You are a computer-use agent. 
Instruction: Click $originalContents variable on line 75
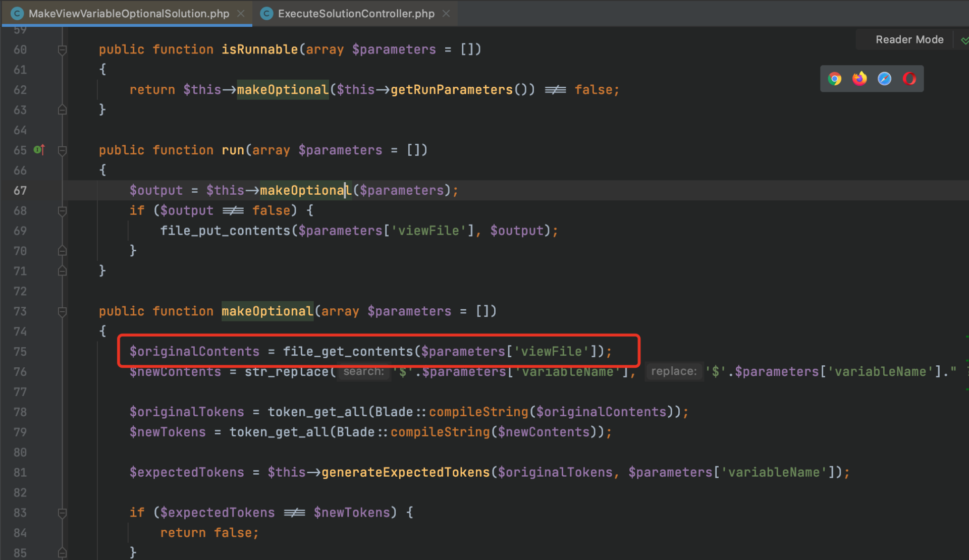pyautogui.click(x=194, y=352)
